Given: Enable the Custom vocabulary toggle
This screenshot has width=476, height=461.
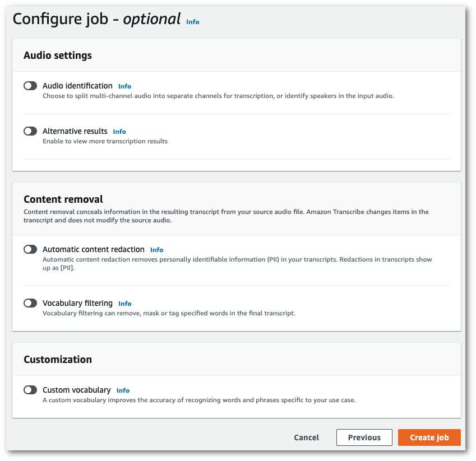Looking at the screenshot, I should point(31,390).
